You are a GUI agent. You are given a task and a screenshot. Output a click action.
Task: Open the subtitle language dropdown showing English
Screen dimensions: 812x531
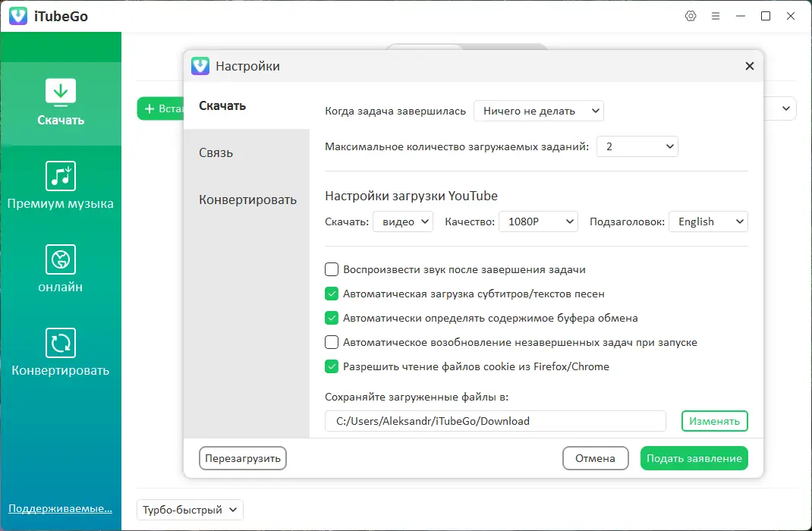pyautogui.click(x=708, y=222)
